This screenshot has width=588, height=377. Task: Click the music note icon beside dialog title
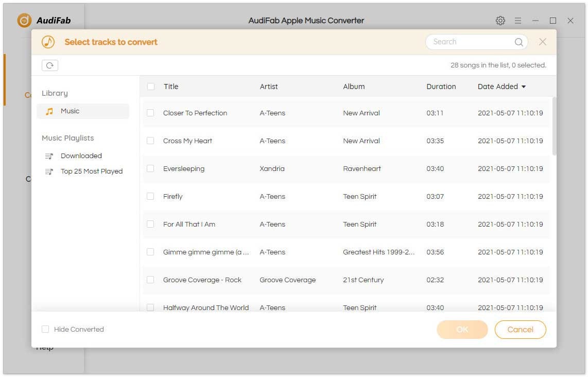[x=48, y=42]
